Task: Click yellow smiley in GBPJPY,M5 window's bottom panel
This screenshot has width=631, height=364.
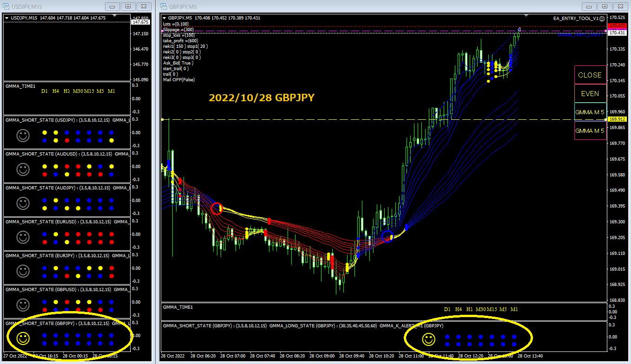Action: click(428, 340)
